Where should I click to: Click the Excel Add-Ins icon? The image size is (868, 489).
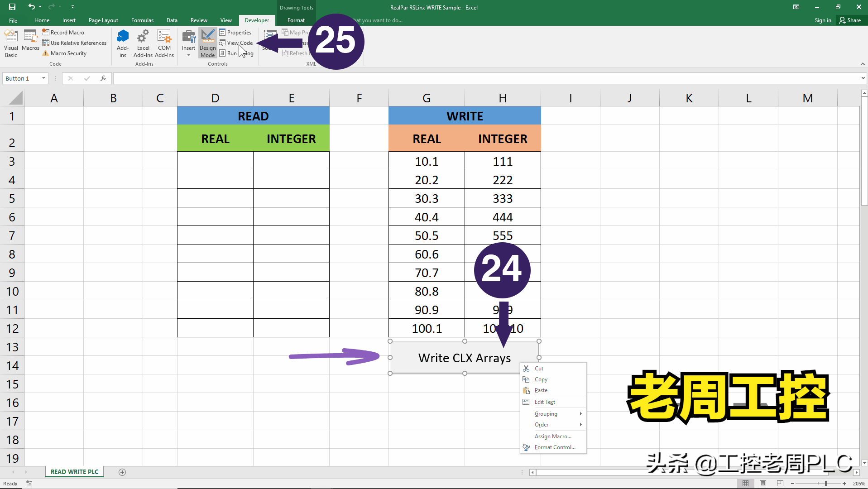click(143, 43)
